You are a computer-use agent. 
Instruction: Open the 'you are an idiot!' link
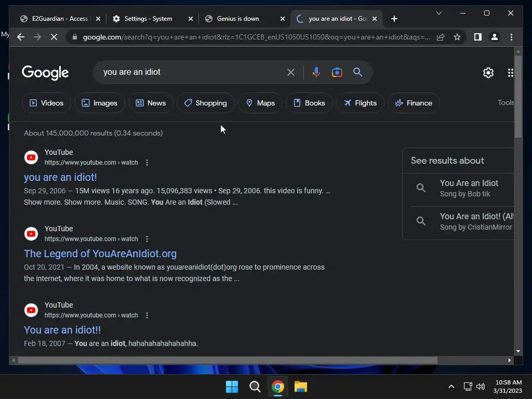point(60,177)
